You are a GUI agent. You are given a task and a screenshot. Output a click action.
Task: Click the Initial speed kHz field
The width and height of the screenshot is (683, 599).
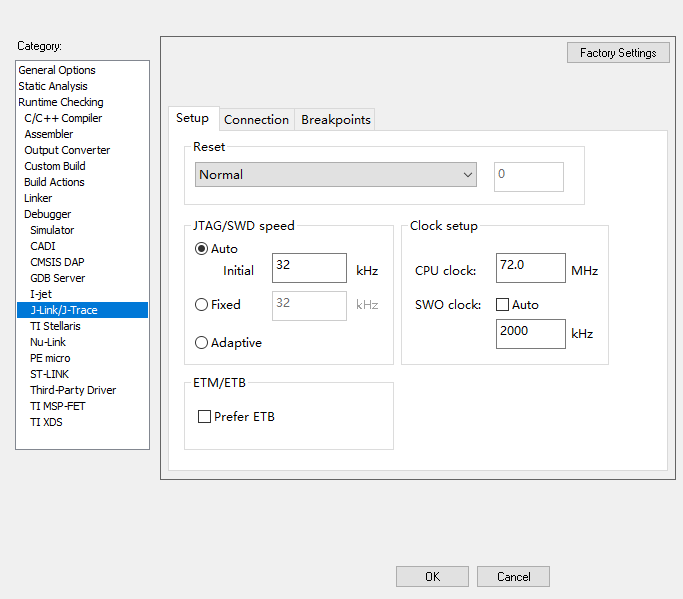pos(309,268)
